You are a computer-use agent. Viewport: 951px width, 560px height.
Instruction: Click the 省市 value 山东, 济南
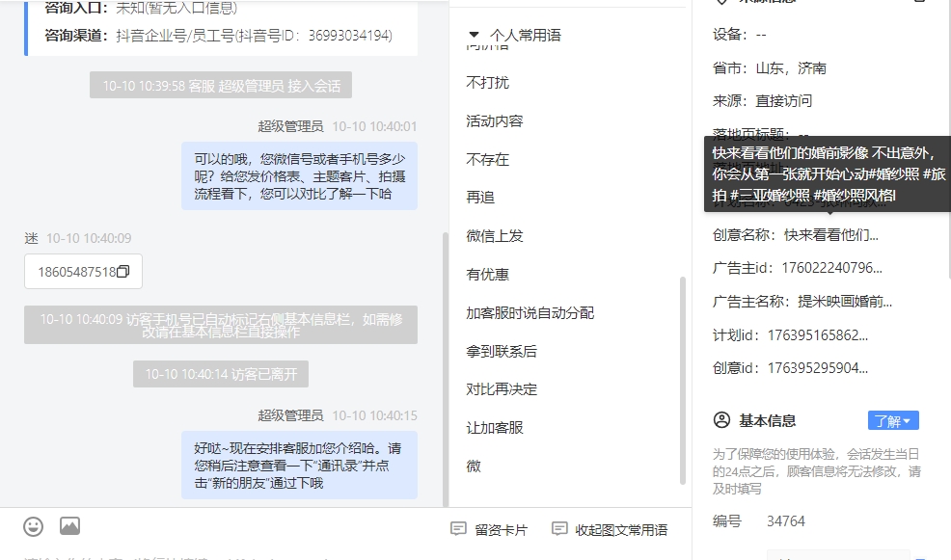[791, 67]
